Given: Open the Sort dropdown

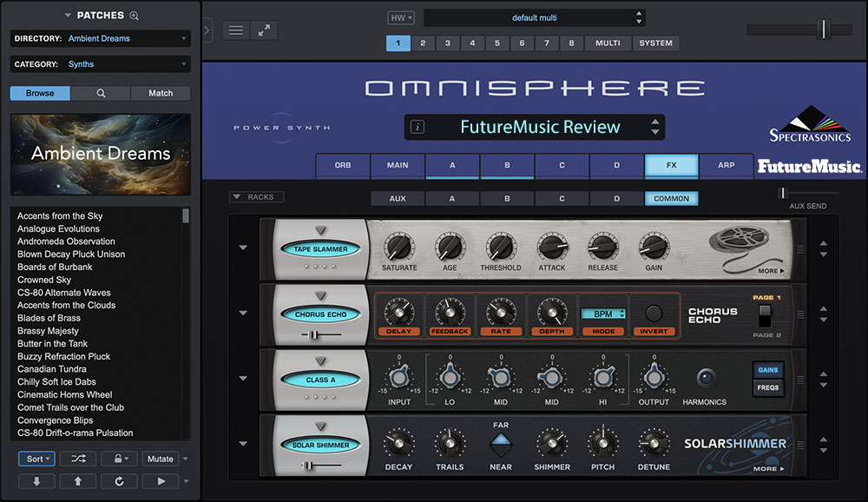Looking at the screenshot, I should pos(37,459).
